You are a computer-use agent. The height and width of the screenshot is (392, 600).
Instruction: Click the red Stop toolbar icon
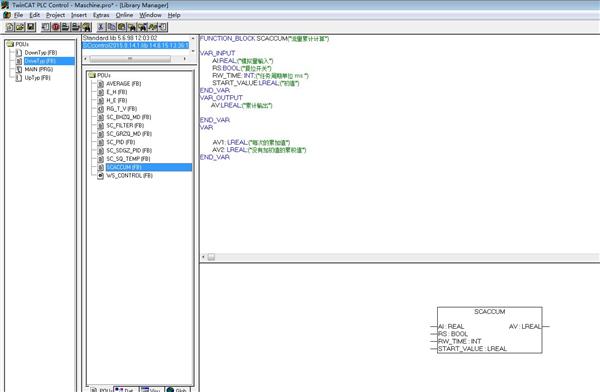[x=56, y=27]
